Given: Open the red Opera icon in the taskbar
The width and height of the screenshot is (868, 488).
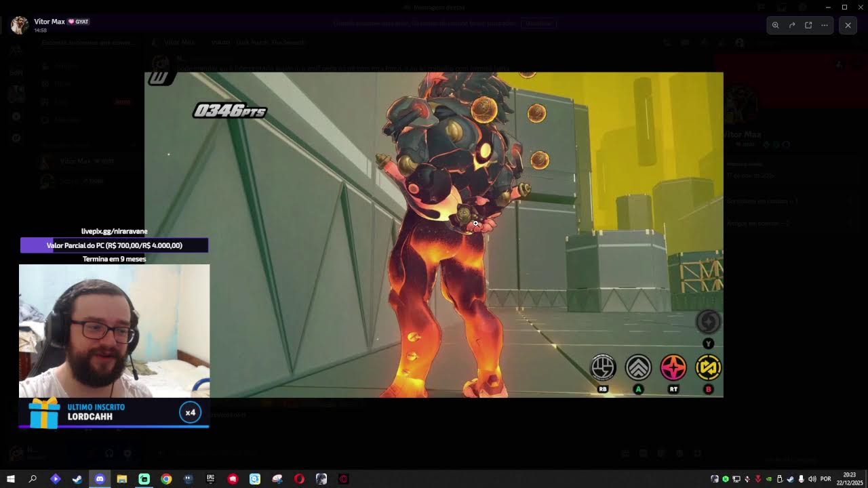Looking at the screenshot, I should [299, 479].
